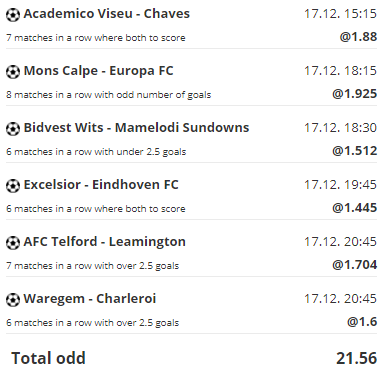
Task: Select the @1.6 odds value
Action: tap(362, 322)
